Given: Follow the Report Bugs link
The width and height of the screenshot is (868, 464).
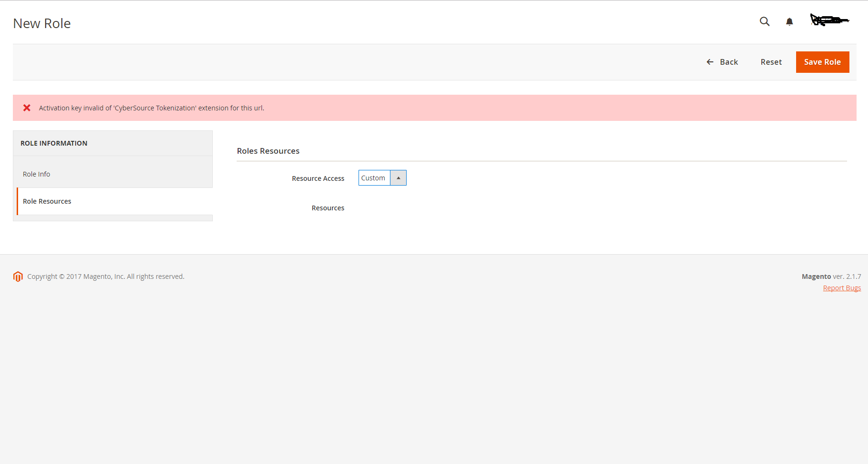Looking at the screenshot, I should pos(841,288).
